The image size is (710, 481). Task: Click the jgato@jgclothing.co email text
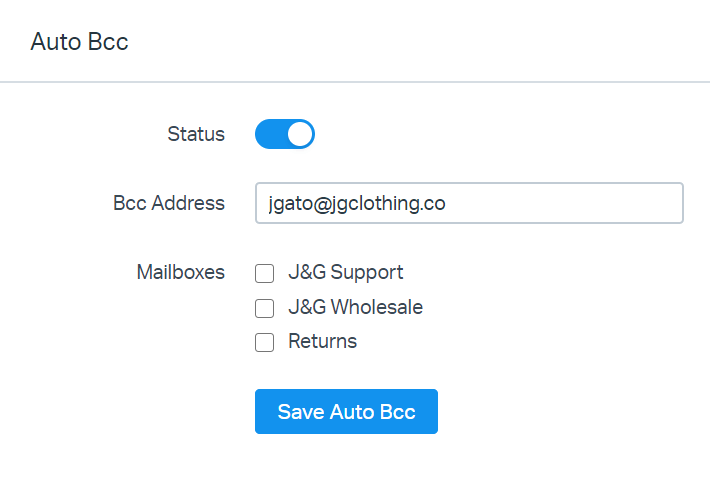[x=356, y=203]
